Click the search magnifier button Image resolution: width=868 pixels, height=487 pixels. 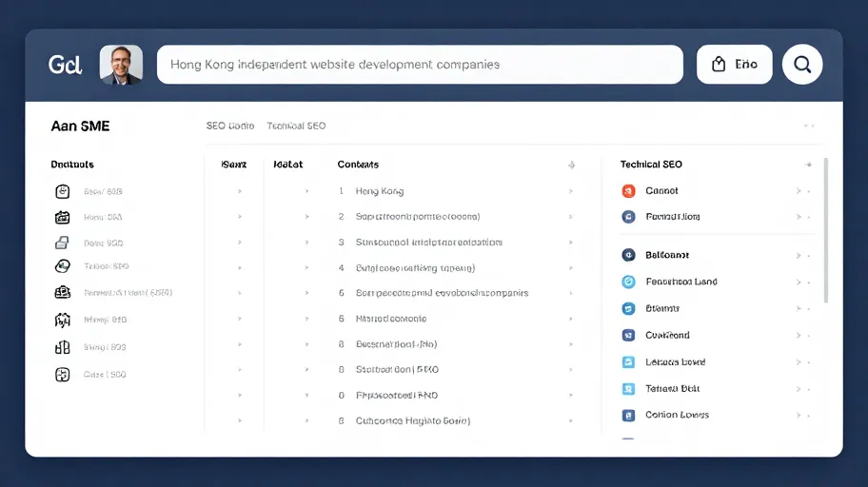tap(802, 65)
